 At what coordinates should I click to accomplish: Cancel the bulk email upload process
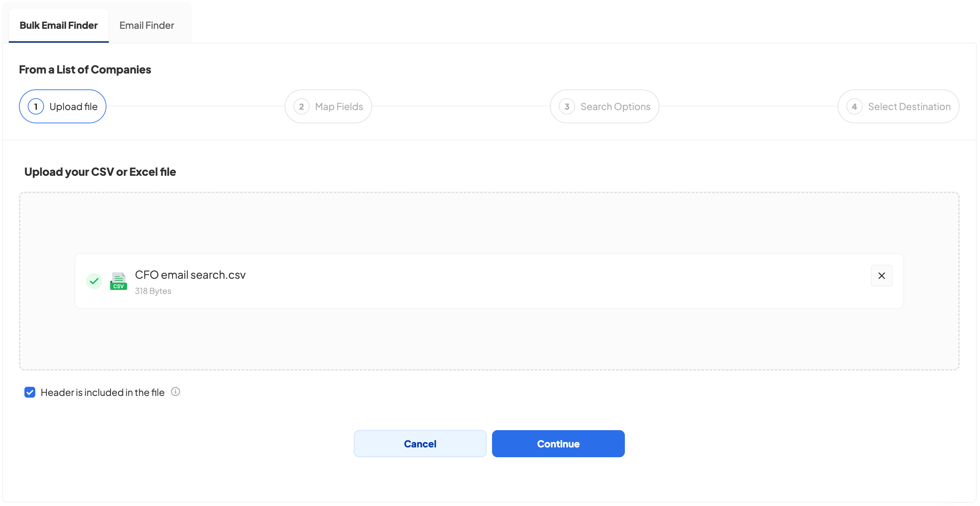[420, 443]
